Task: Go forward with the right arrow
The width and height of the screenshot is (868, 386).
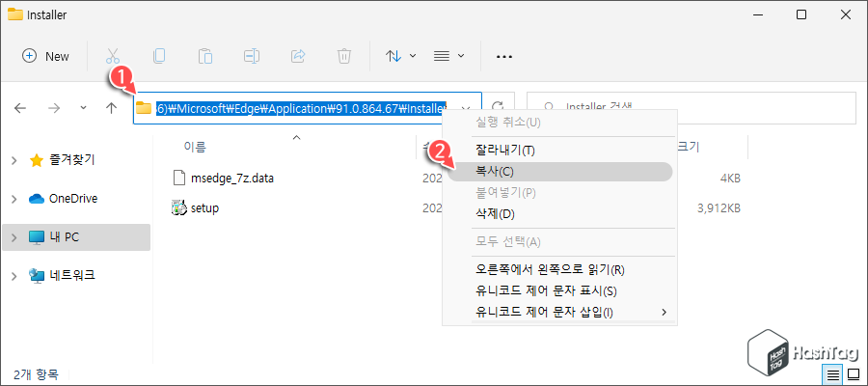Action: tap(54, 108)
